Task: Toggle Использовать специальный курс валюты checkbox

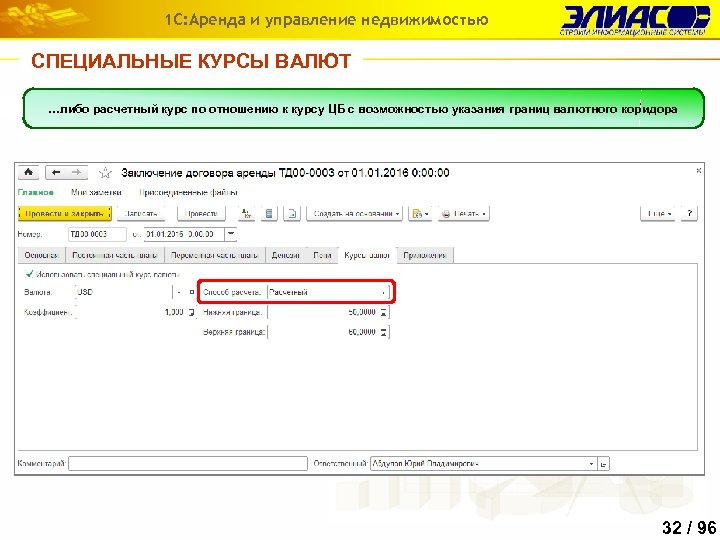Action: click(x=29, y=274)
